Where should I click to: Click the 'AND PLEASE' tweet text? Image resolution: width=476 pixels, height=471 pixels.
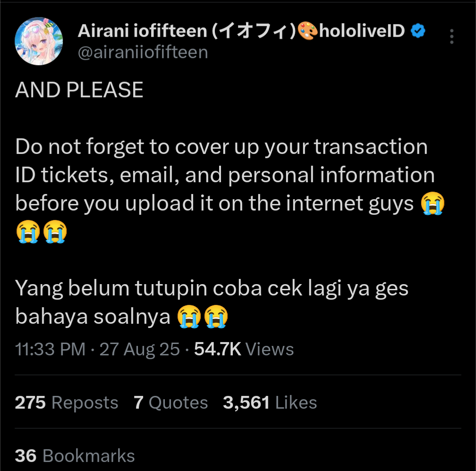point(79,90)
